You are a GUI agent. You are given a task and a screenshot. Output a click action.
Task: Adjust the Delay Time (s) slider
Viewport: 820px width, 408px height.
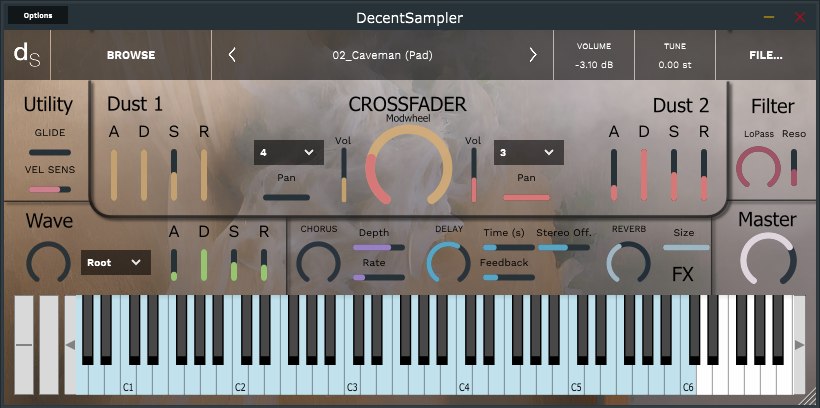click(508, 247)
